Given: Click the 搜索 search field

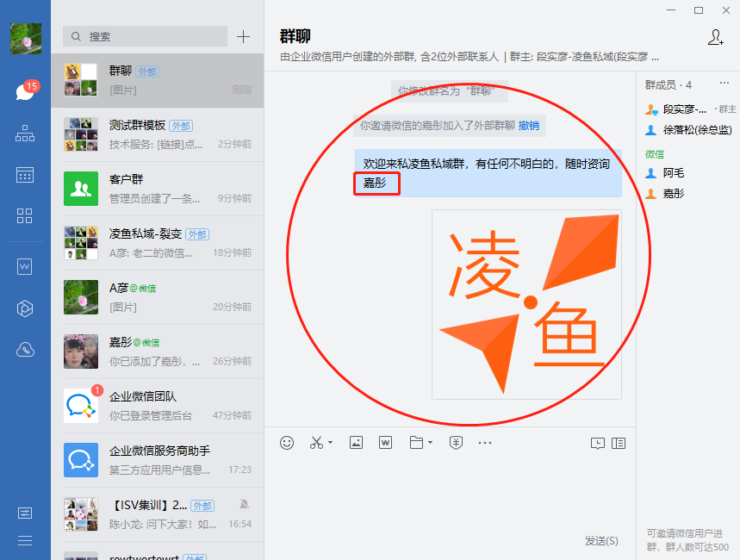Looking at the screenshot, I should click(x=146, y=37).
